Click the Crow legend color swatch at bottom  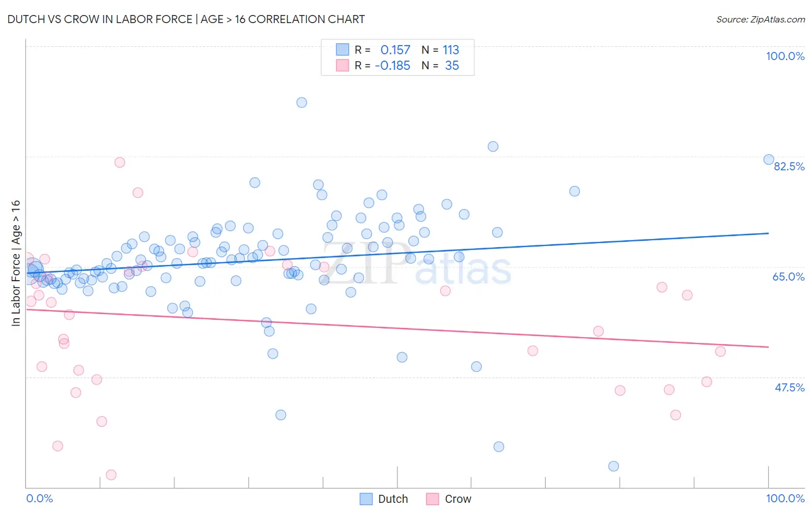tap(433, 499)
